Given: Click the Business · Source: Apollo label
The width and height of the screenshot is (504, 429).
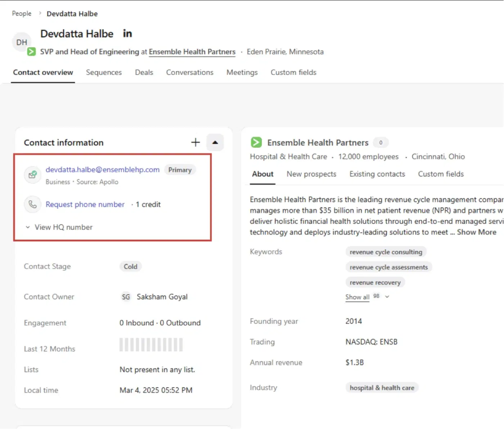Looking at the screenshot, I should 82,182.
